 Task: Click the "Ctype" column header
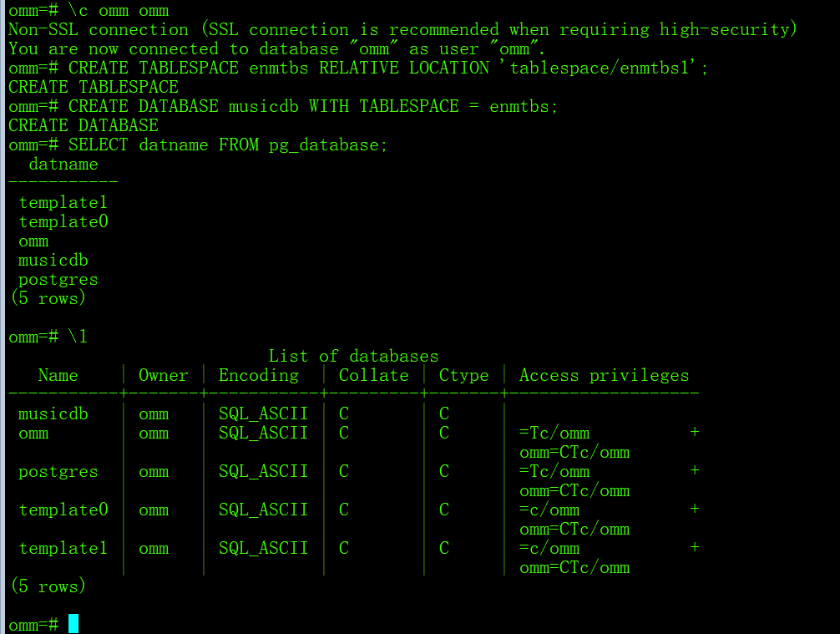coord(463,376)
